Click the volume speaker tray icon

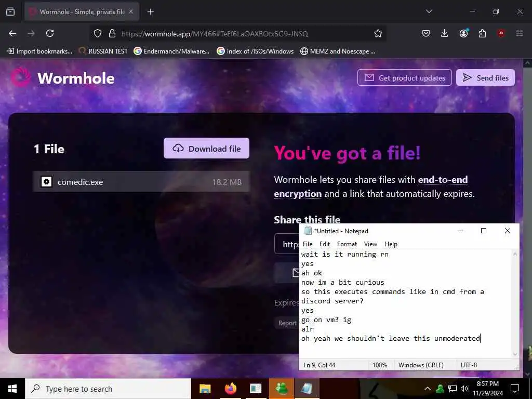click(464, 389)
